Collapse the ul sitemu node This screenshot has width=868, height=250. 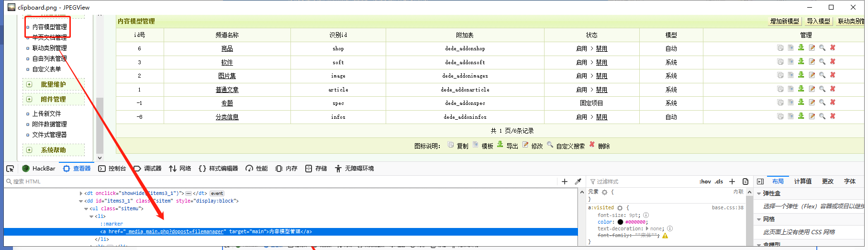coord(86,209)
